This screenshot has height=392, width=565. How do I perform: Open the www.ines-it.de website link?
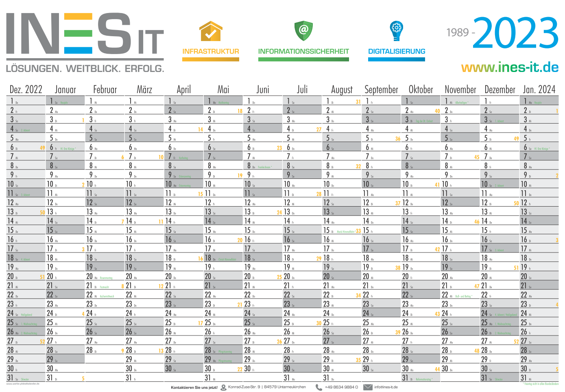coord(510,67)
